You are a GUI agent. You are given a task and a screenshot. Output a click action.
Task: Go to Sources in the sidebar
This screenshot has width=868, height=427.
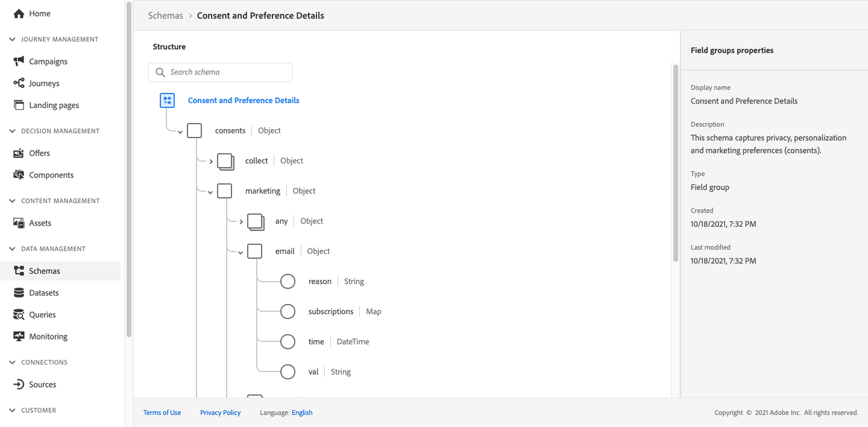click(42, 385)
